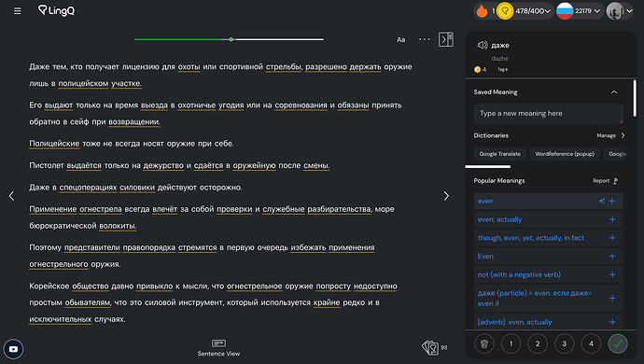The height and width of the screenshot is (364, 644).
Task: Set word status to 1
Action: 511,343
